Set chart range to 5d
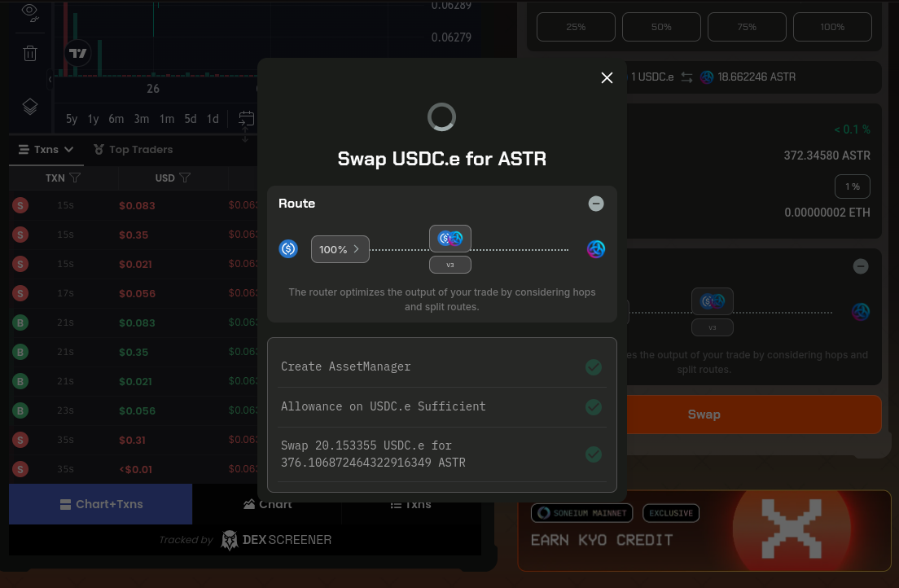The height and width of the screenshot is (588, 899). [x=191, y=119]
